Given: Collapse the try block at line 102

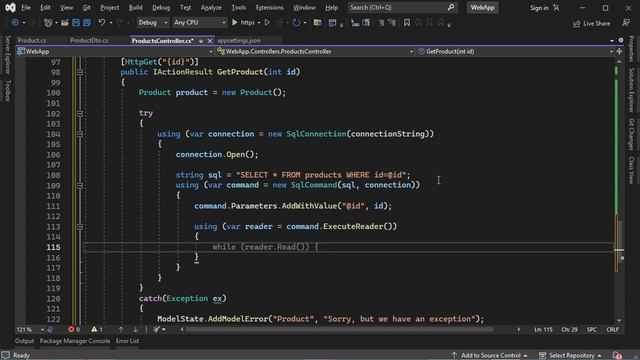Looking at the screenshot, I should 80,113.
